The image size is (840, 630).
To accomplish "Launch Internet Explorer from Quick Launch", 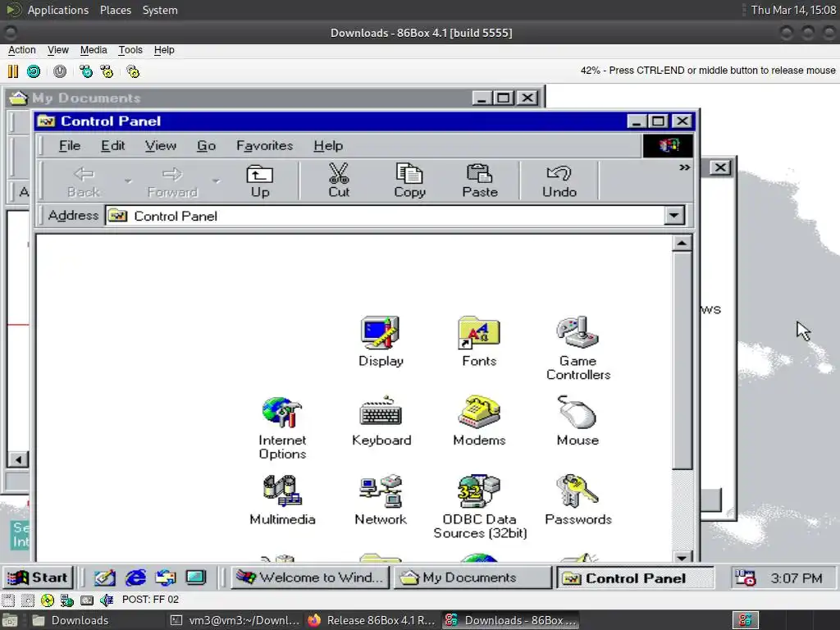I will [135, 577].
